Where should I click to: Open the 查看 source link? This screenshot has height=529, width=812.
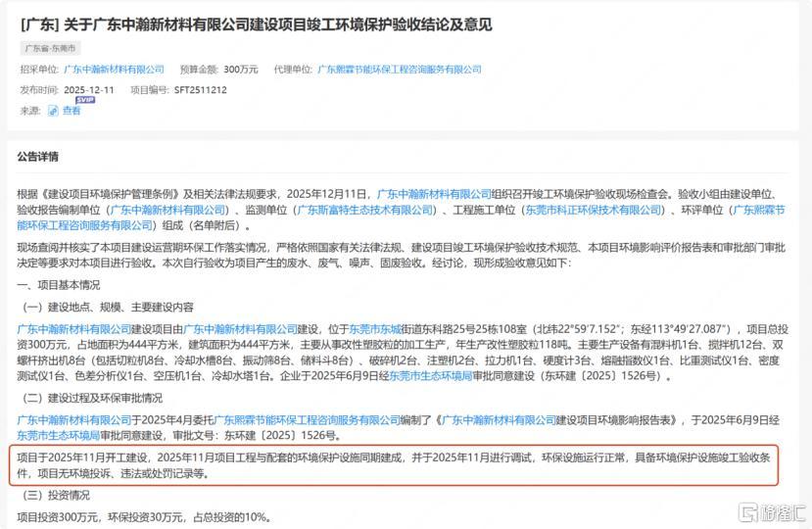72,111
